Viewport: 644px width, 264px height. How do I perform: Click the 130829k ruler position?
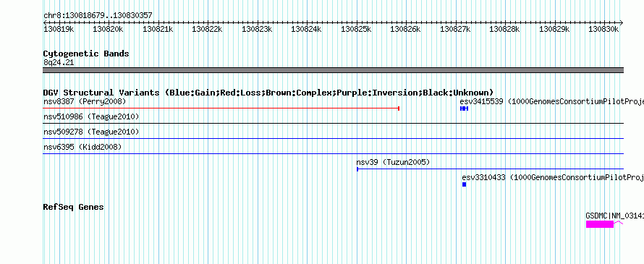[x=554, y=29]
